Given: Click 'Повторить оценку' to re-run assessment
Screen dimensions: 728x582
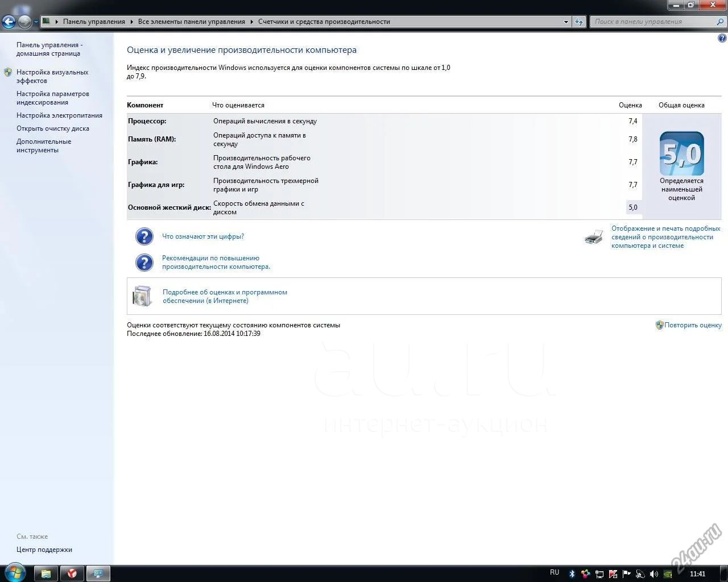Looking at the screenshot, I should tap(693, 325).
